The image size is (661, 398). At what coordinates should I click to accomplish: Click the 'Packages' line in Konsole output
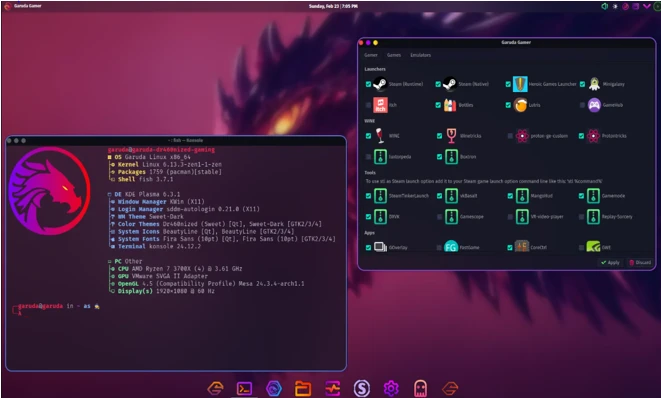(x=166, y=172)
